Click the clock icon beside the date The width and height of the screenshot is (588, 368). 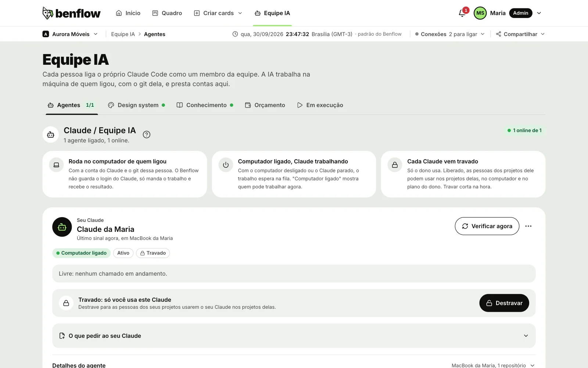[x=235, y=34]
